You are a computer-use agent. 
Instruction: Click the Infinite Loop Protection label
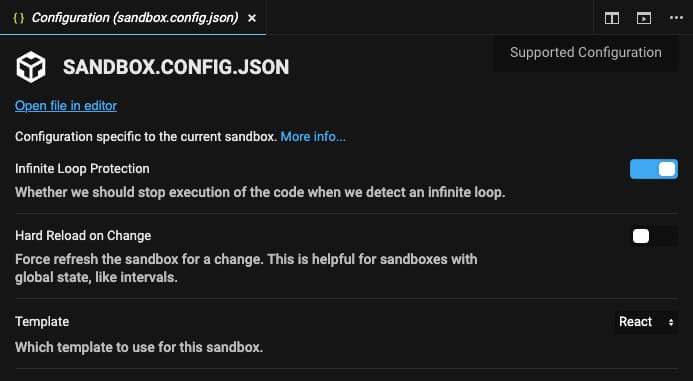pyautogui.click(x=82, y=169)
